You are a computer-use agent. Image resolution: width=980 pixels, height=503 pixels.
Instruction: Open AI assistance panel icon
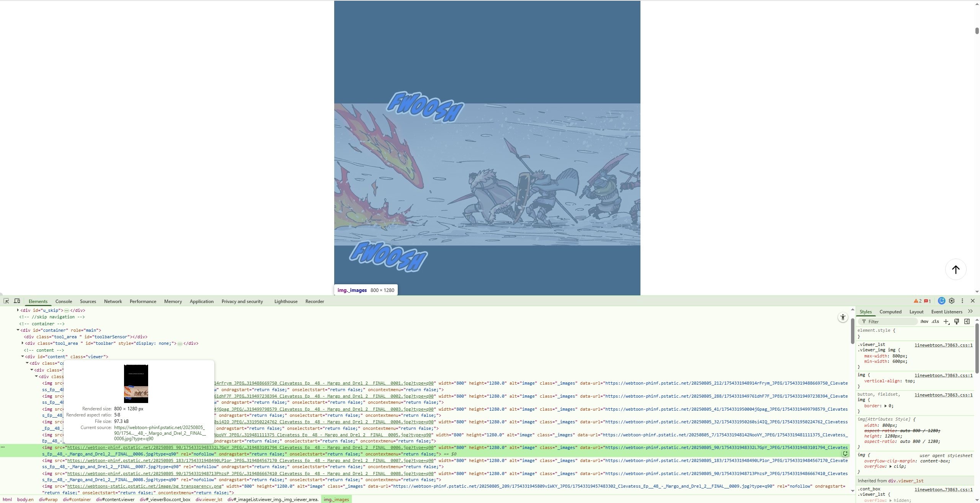tap(942, 301)
